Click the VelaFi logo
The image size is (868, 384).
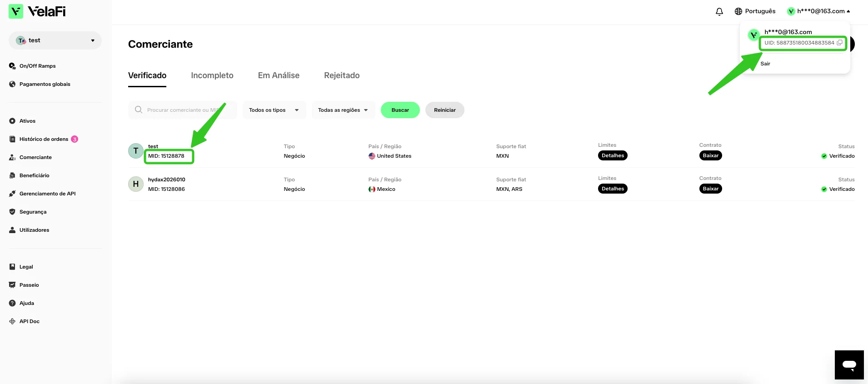coord(37,11)
